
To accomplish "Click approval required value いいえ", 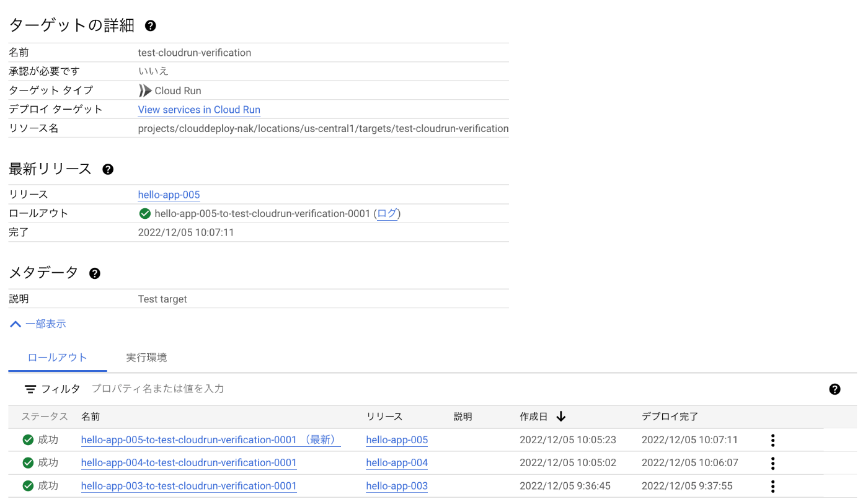I will click(x=153, y=71).
